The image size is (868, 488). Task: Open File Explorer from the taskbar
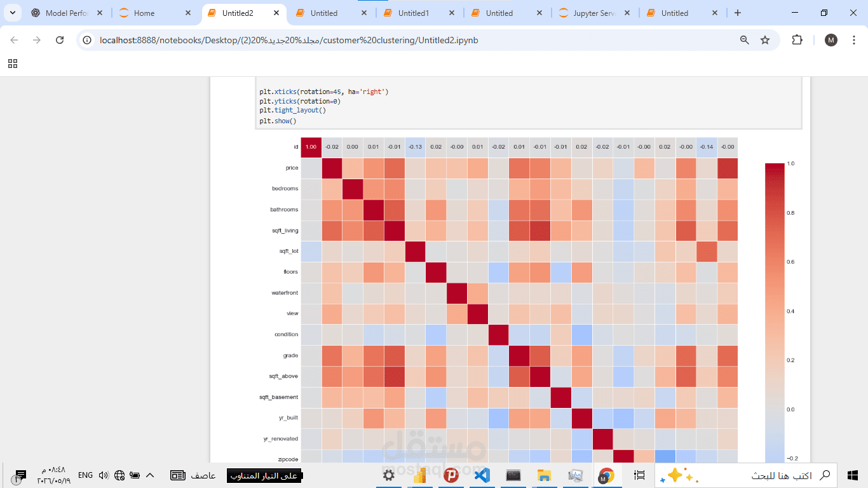click(544, 475)
